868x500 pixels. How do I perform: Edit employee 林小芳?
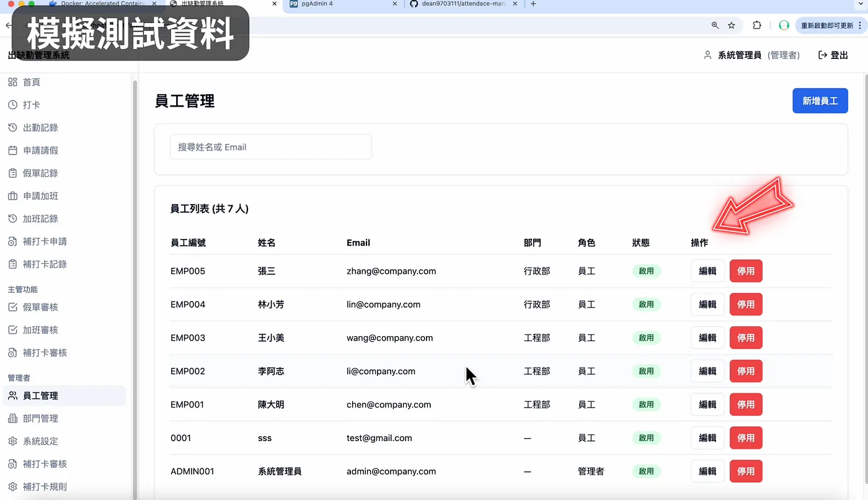click(x=707, y=305)
